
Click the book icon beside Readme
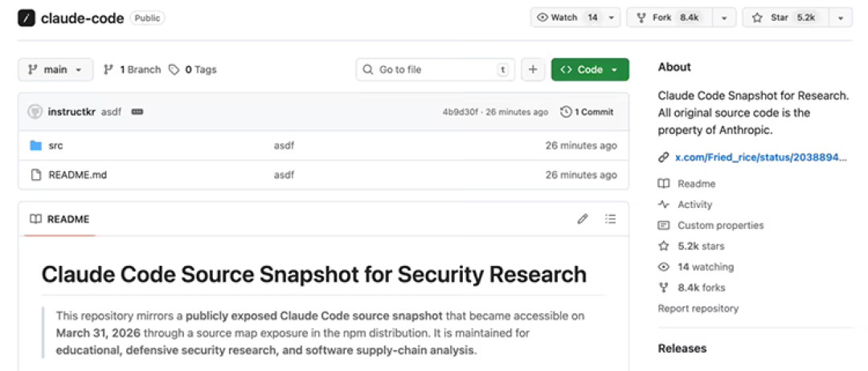[x=664, y=184]
